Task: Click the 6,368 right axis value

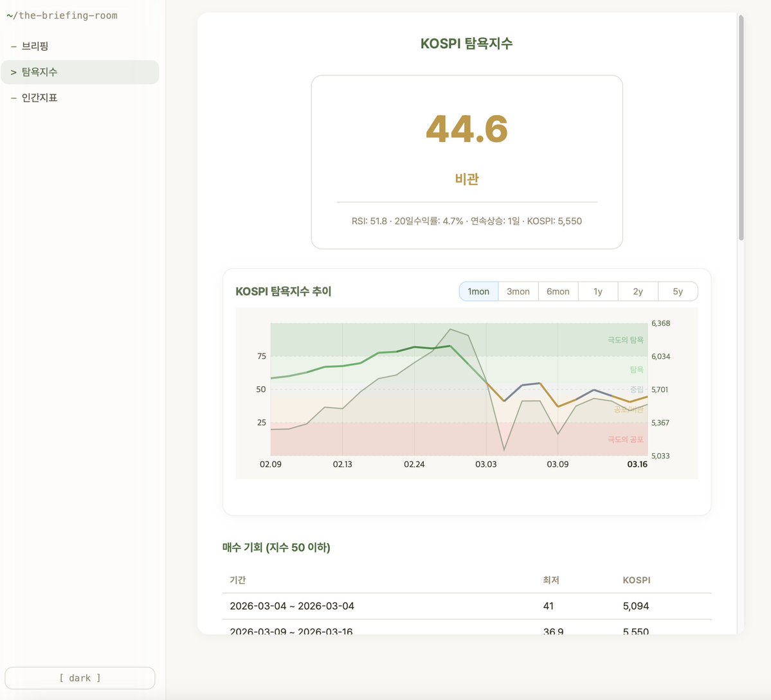Action: pyautogui.click(x=661, y=323)
